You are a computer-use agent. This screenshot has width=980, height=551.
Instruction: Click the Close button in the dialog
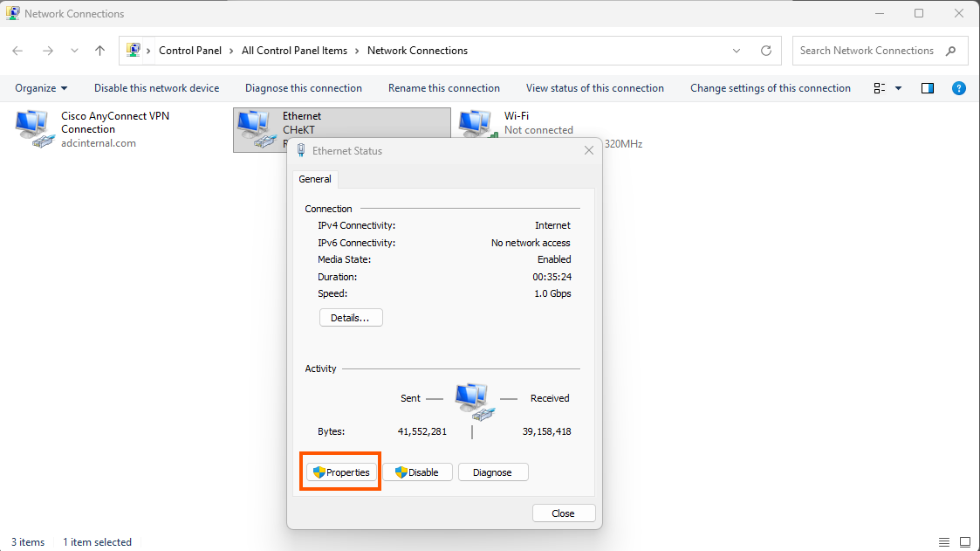pyautogui.click(x=564, y=513)
